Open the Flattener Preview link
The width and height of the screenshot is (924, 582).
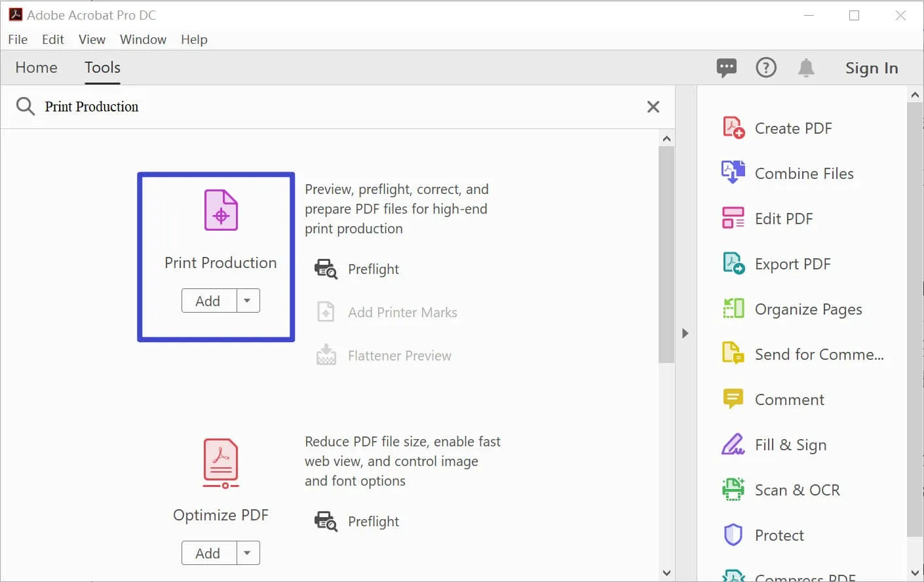[400, 356]
